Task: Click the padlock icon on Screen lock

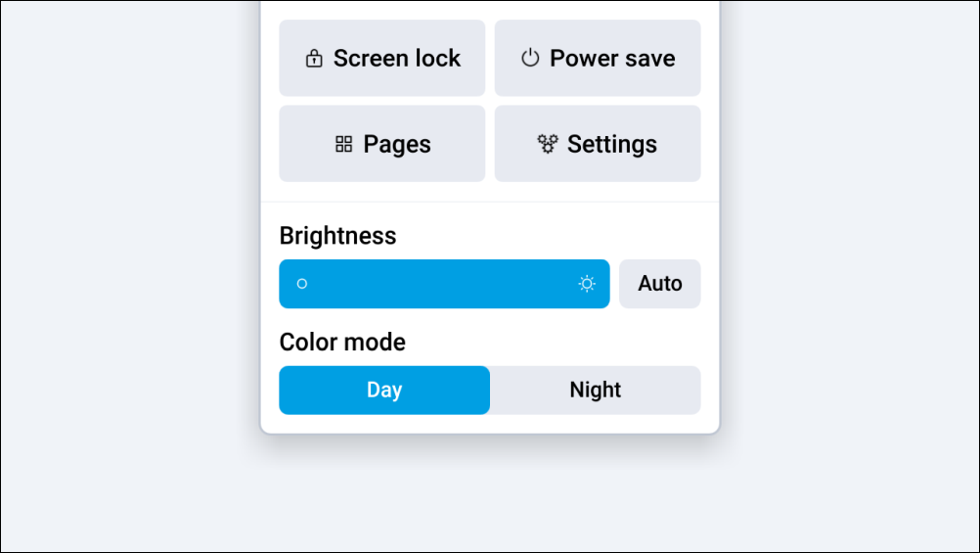Action: coord(314,59)
